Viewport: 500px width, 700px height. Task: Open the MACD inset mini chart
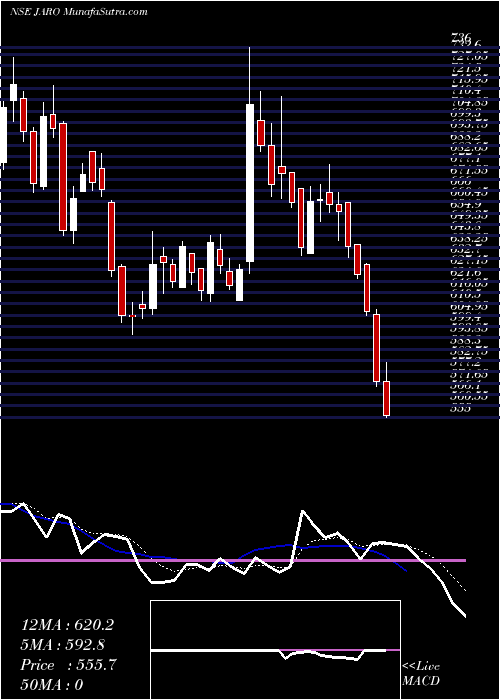tap(275, 650)
